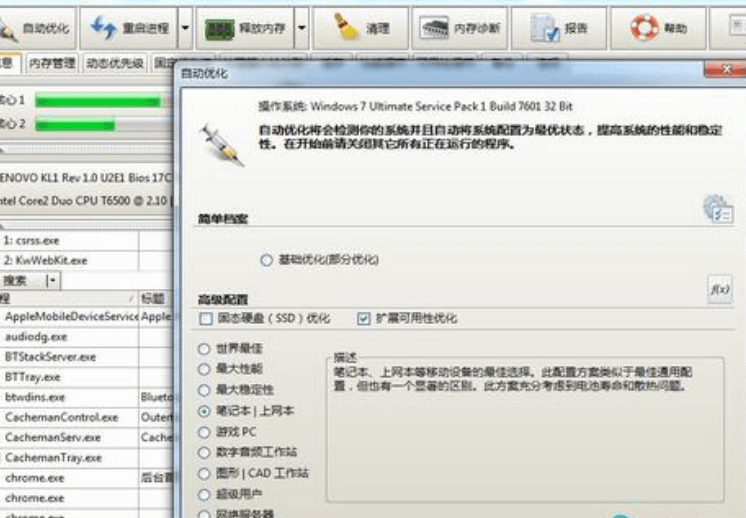
Task: Select the 超级用户 profile
Action: point(204,494)
